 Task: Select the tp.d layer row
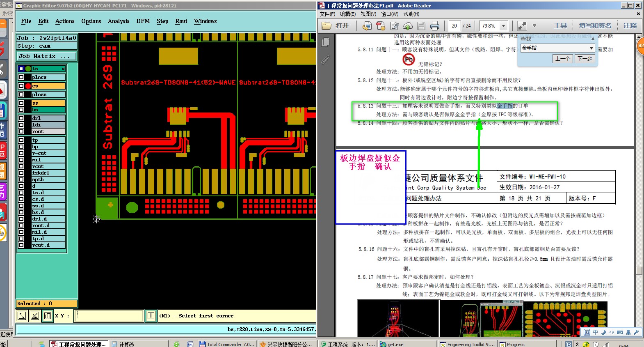48,239
